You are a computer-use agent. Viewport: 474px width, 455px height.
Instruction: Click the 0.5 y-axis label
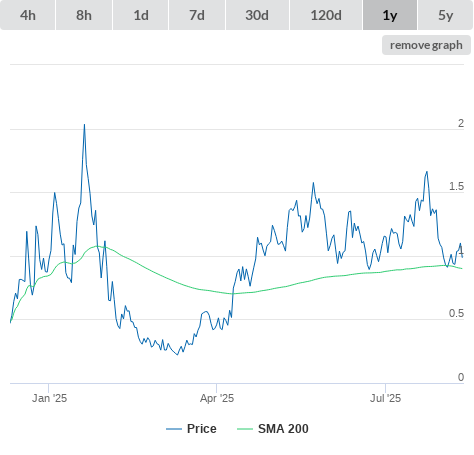[x=456, y=313]
